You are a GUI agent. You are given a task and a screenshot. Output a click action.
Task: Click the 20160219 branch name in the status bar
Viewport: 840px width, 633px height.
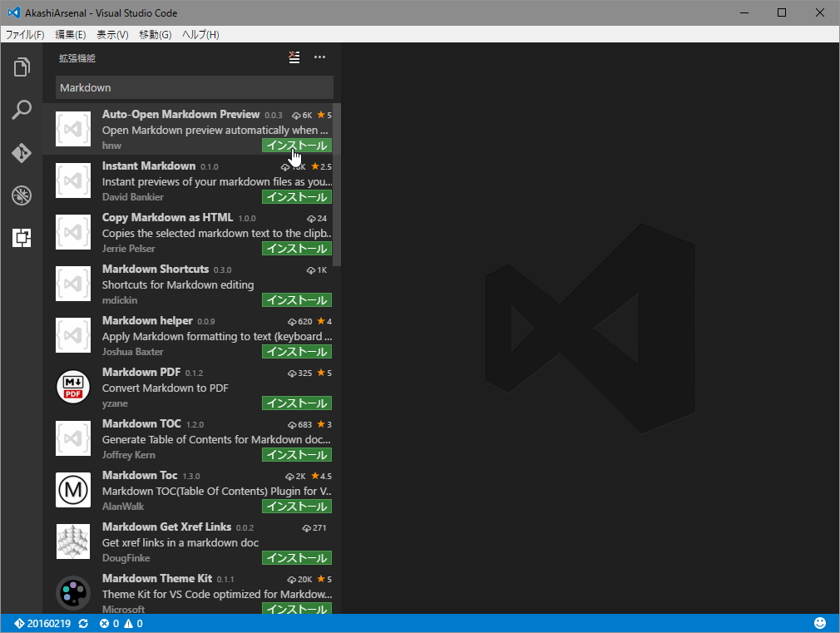click(47, 622)
